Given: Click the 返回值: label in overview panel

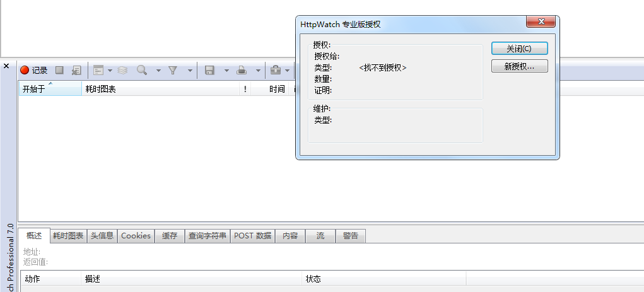Looking at the screenshot, I should point(35,262).
